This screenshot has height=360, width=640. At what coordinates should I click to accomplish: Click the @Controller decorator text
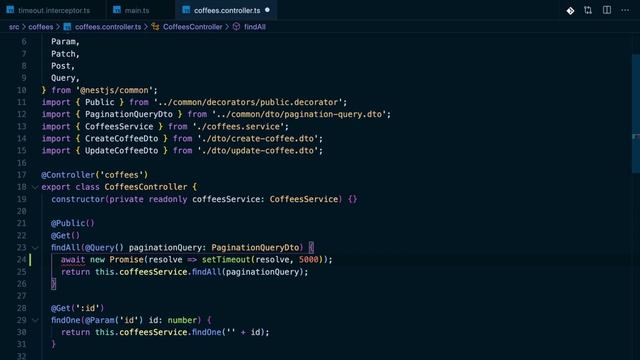(x=68, y=175)
